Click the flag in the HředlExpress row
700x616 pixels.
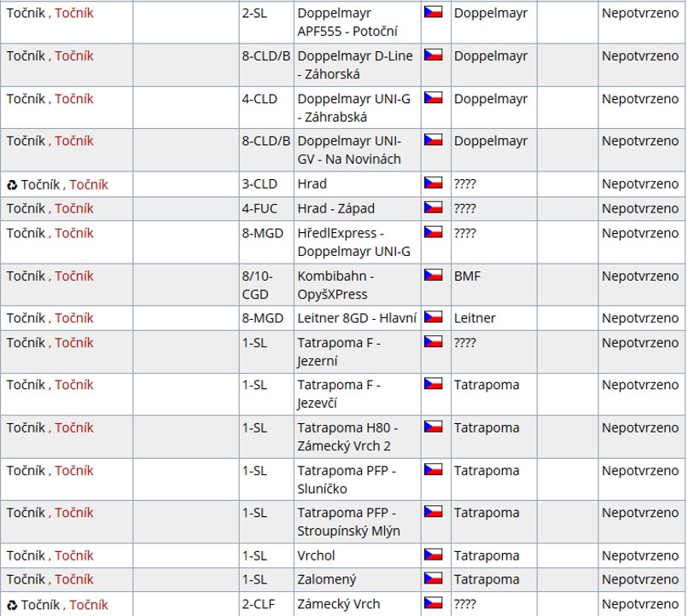[433, 232]
